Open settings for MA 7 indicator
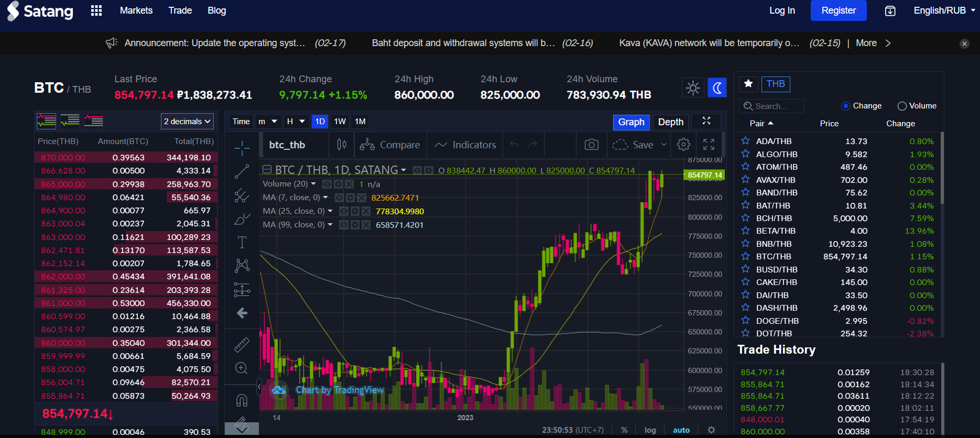This screenshot has height=438, width=980. [x=350, y=198]
